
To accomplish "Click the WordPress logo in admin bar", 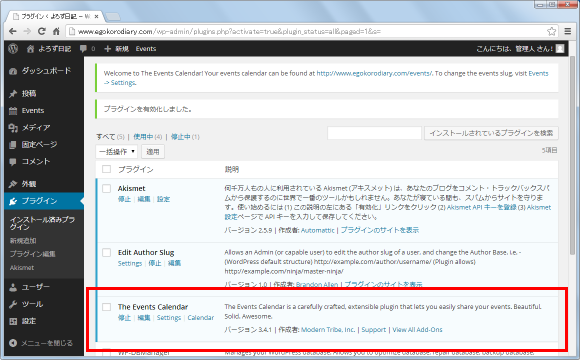I will pyautogui.click(x=13, y=48).
